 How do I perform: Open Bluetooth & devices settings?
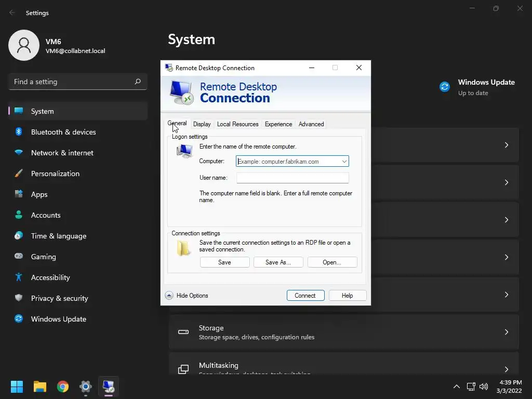point(63,132)
